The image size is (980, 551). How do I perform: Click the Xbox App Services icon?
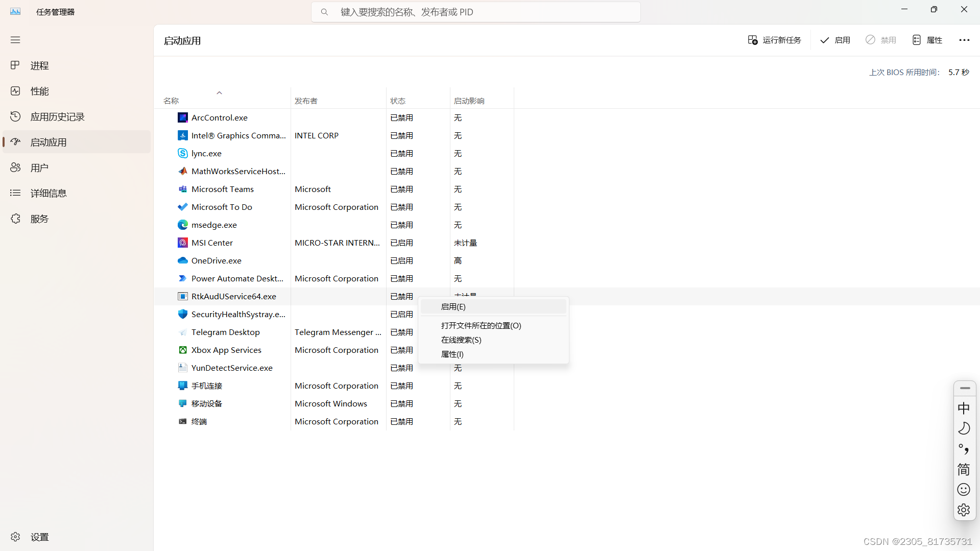pos(182,350)
